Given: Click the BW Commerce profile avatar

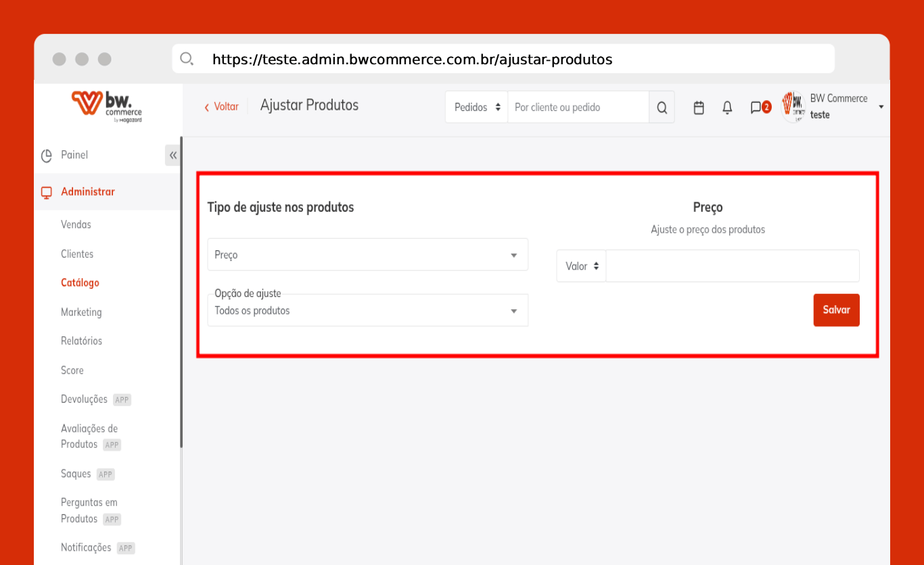Looking at the screenshot, I should 793,107.
